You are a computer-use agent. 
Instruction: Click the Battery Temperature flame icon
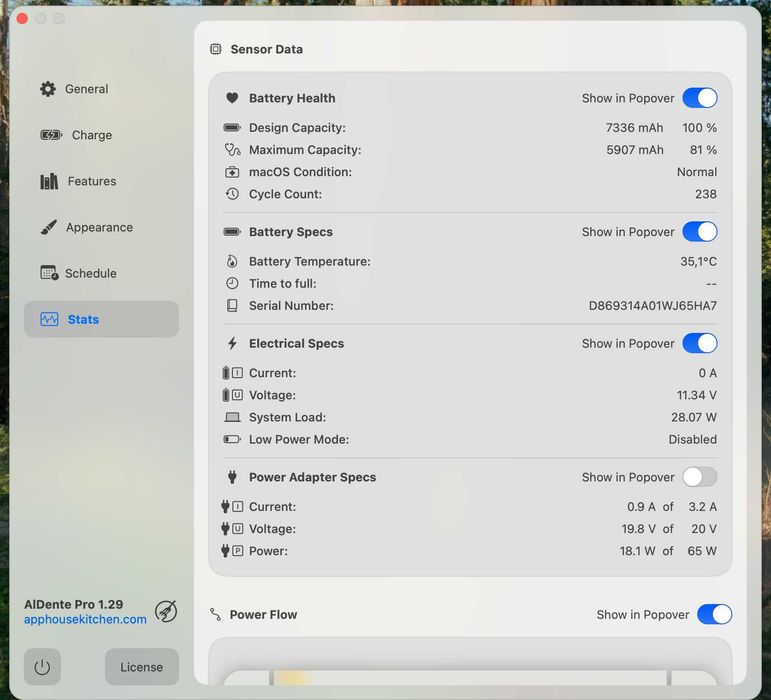coord(232,262)
